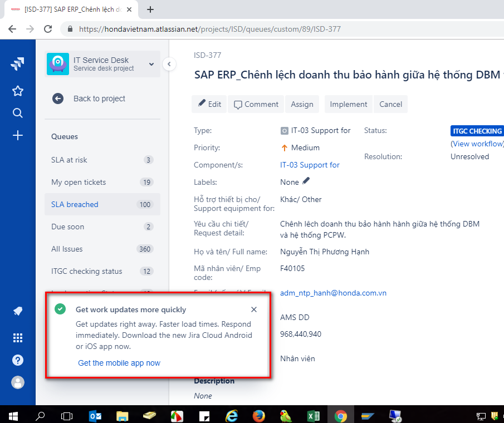Close the ISD-377 browser tab
This screenshot has height=423, width=504.
tap(129, 9)
